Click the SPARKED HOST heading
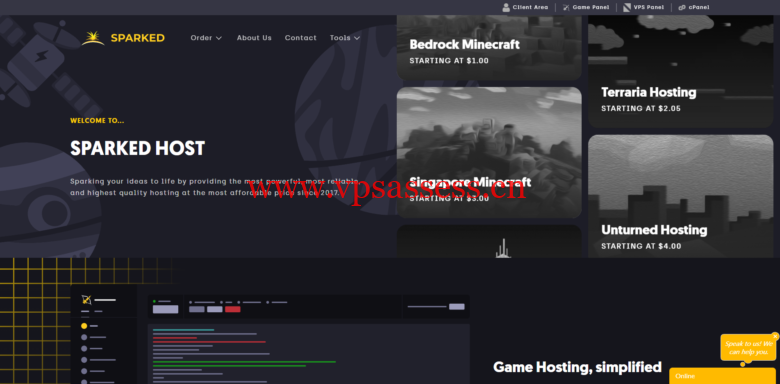Viewport: 780px width, 384px height. pyautogui.click(x=137, y=148)
